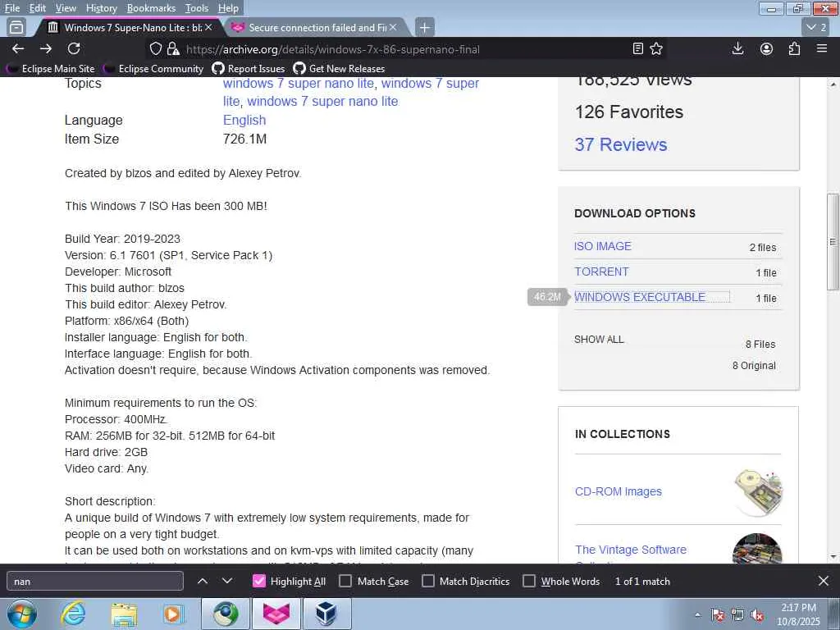
Task: Open the tracking protection shield icon
Action: pyautogui.click(x=155, y=49)
